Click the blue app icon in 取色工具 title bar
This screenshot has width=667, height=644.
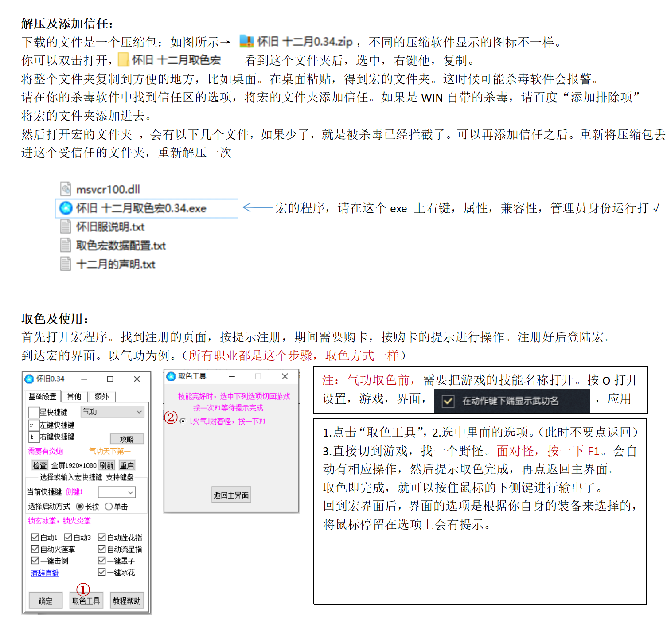pyautogui.click(x=171, y=376)
